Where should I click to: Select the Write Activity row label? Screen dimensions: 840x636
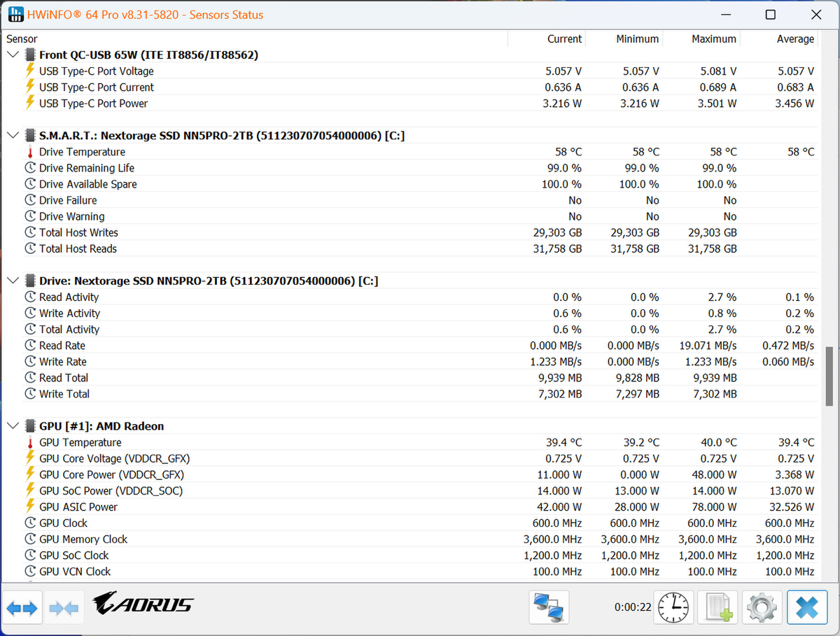coord(69,313)
